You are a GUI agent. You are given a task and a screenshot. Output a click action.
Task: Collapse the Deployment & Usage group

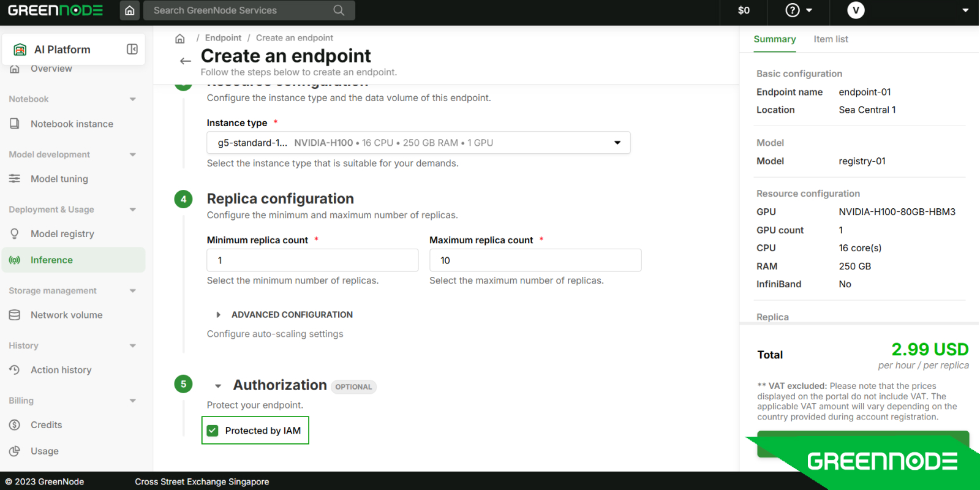(133, 209)
